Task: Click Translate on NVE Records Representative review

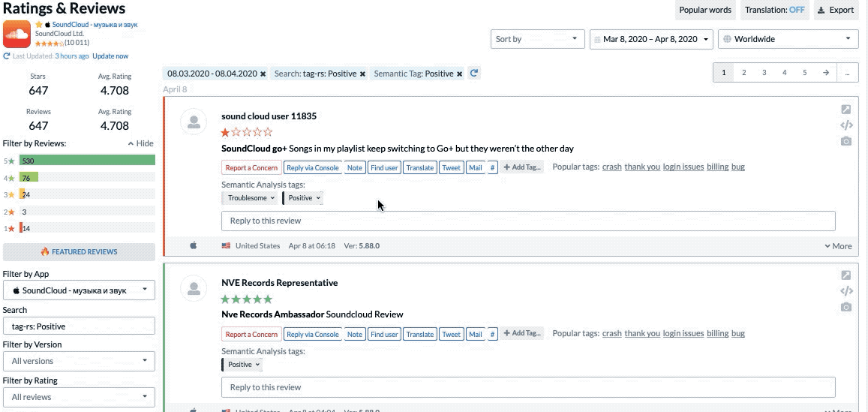Action: (419, 334)
